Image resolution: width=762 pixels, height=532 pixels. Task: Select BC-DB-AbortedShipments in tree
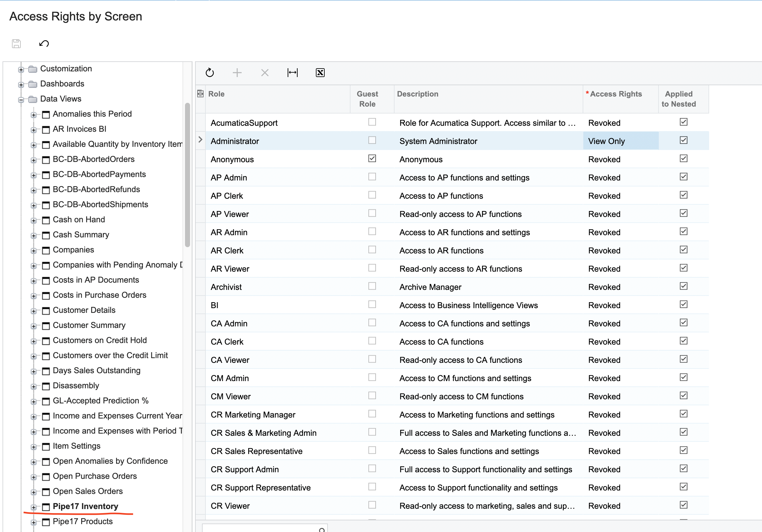point(100,204)
